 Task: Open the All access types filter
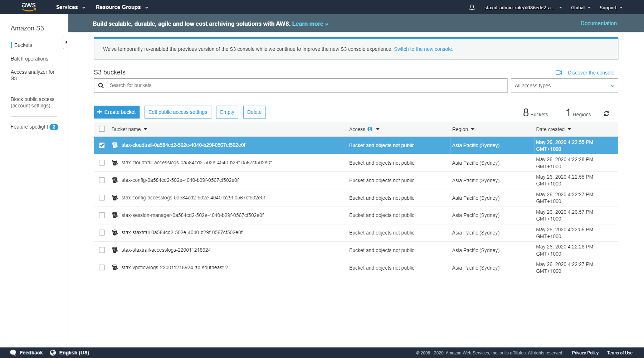(x=564, y=86)
